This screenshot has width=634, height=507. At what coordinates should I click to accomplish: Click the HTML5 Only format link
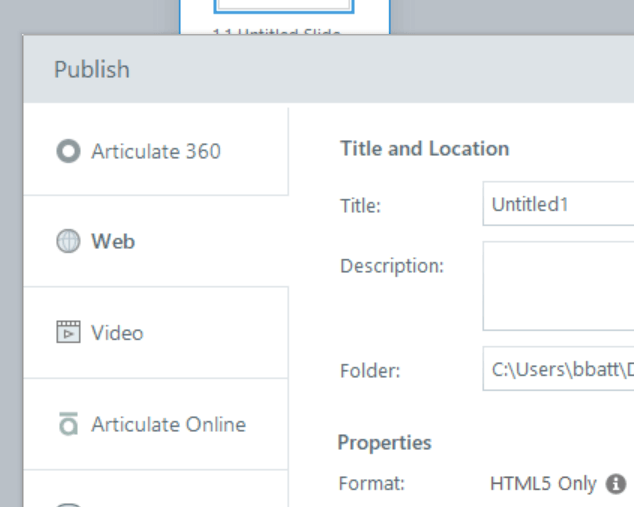pyautogui.click(x=543, y=484)
